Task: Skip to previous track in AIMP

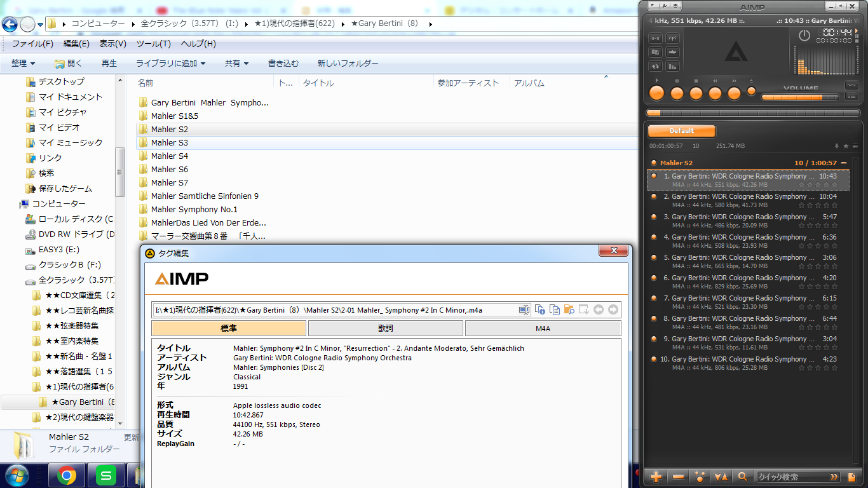Action: point(715,93)
